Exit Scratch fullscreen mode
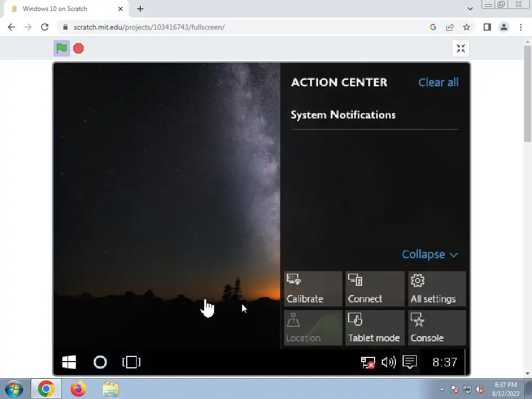The width and height of the screenshot is (532, 399). 461,48
